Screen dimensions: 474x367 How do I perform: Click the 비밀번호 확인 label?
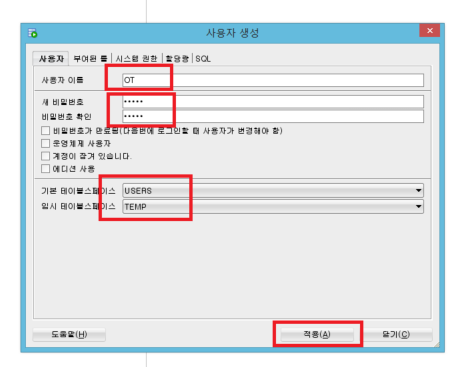66,117
